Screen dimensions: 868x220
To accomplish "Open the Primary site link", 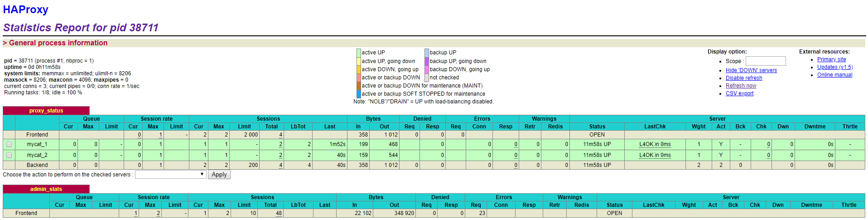I will [831, 59].
